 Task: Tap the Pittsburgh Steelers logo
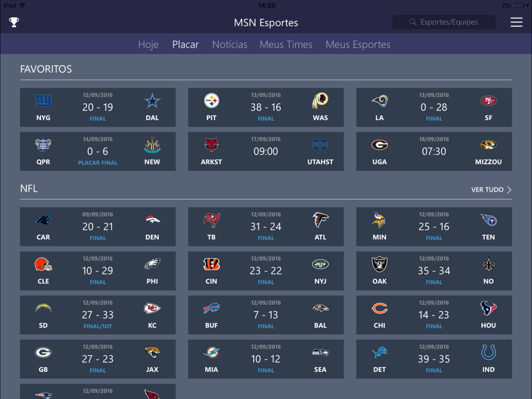pyautogui.click(x=211, y=101)
